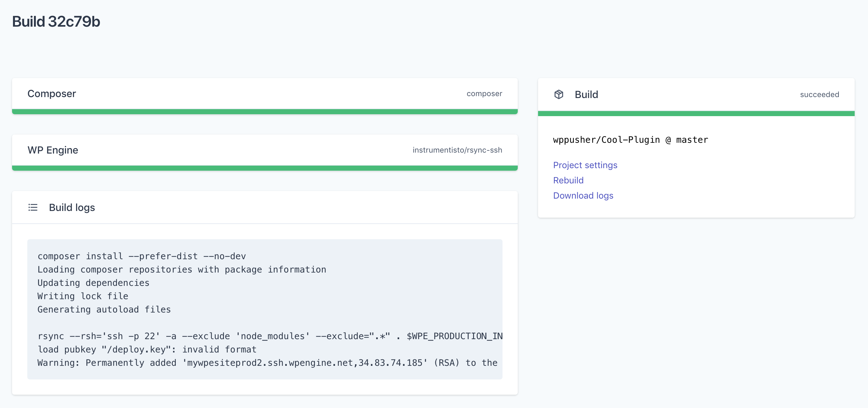Click the Build logs list icon
This screenshot has width=868, height=408.
tap(33, 207)
